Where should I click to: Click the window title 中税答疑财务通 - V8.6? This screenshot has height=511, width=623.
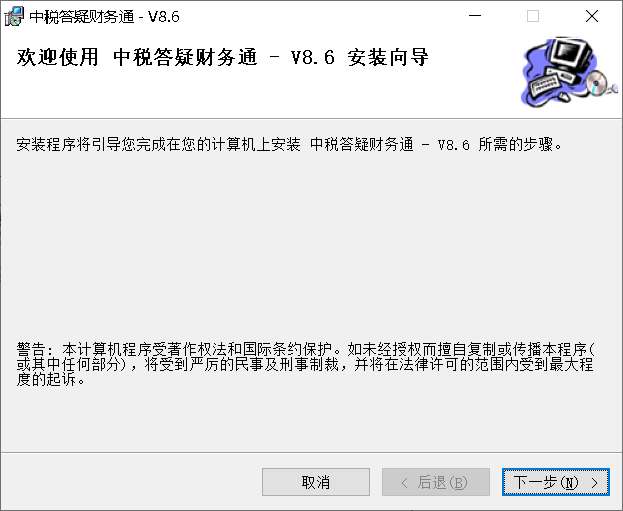point(105,17)
